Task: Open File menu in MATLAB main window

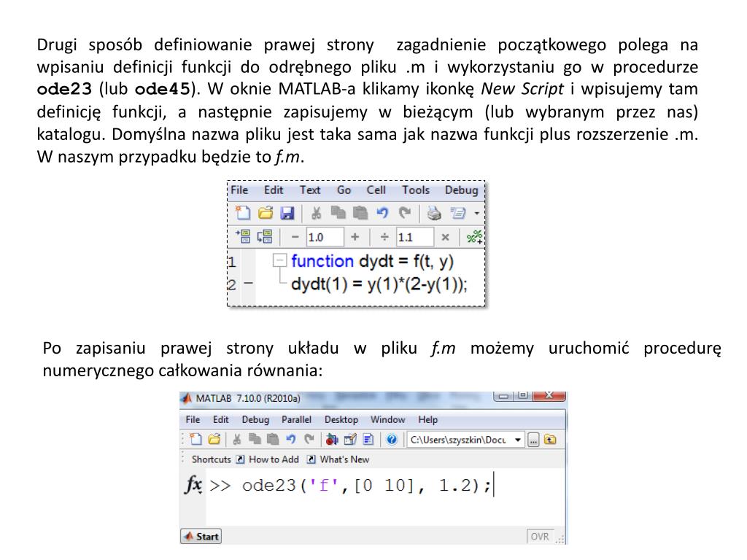Action: tap(193, 419)
